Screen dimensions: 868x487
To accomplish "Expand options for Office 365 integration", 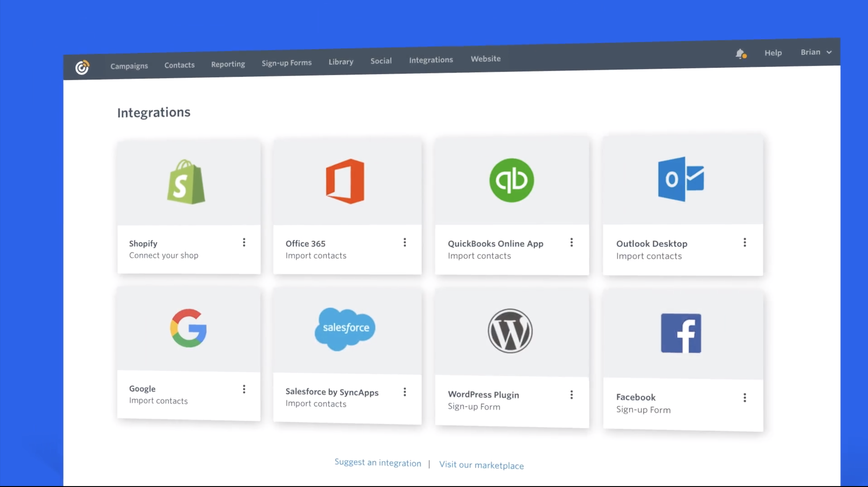I will 405,242.
